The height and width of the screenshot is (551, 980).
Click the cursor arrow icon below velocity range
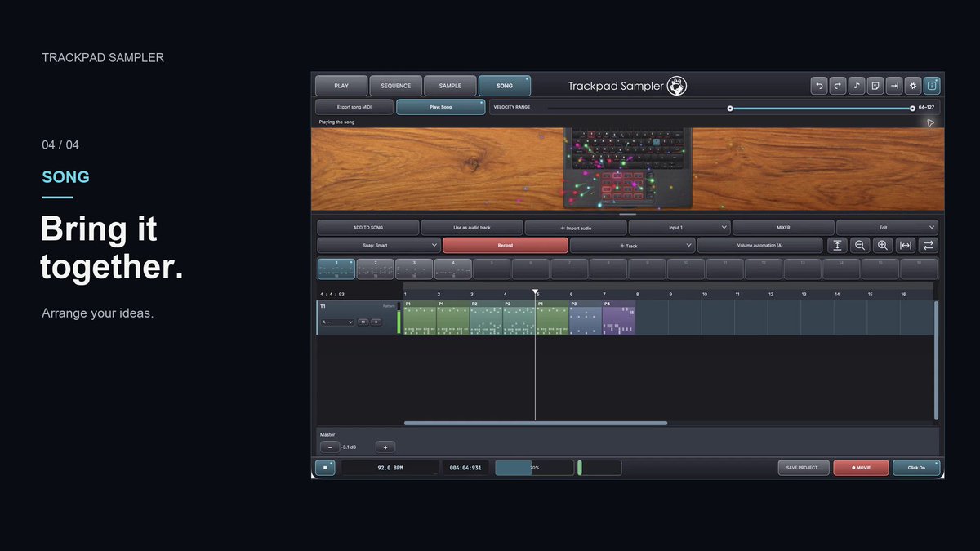tap(930, 122)
